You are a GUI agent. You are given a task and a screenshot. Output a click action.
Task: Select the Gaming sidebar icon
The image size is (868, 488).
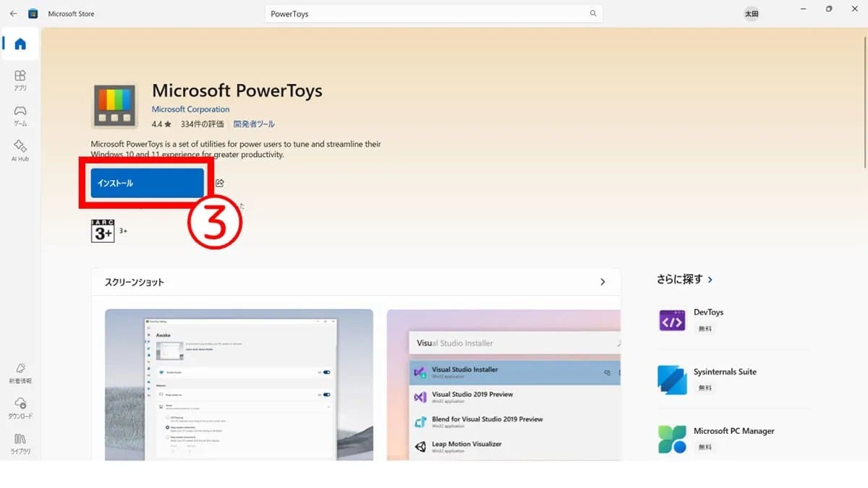coord(20,114)
